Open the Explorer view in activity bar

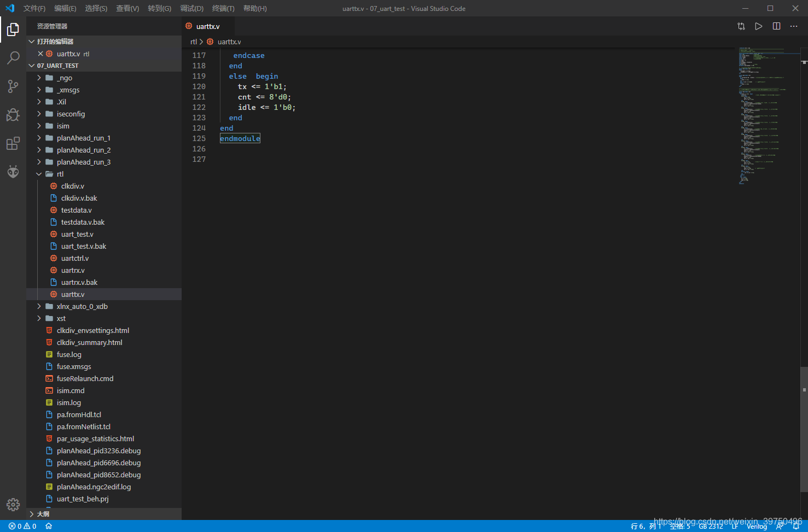click(x=13, y=30)
